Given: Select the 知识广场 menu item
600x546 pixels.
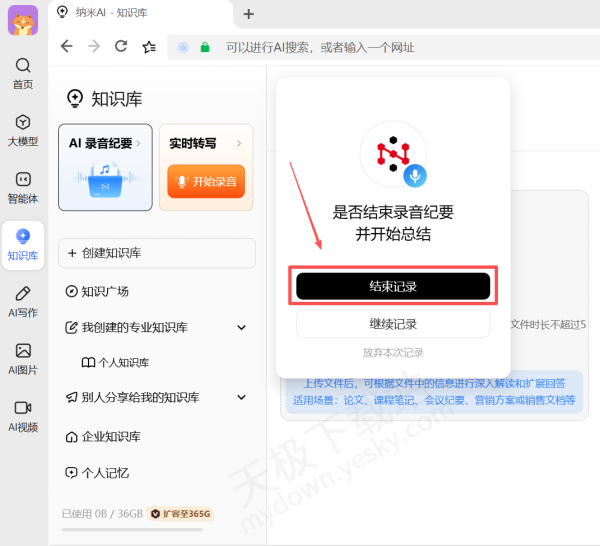Looking at the screenshot, I should click(x=104, y=291).
